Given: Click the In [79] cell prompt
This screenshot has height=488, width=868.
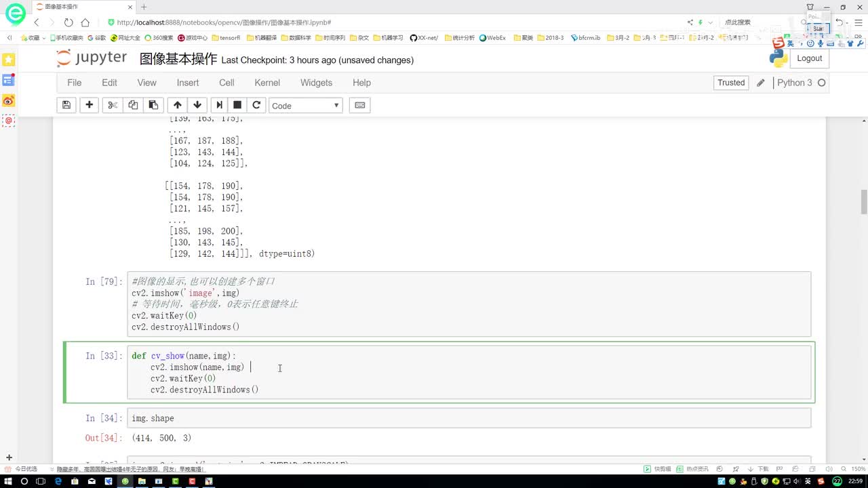Looking at the screenshot, I should 104,281.
